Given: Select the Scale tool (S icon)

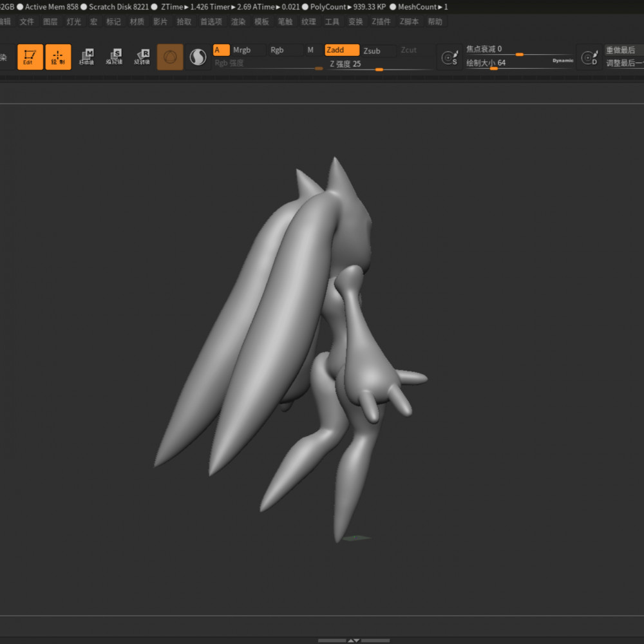Looking at the screenshot, I should 114,57.
